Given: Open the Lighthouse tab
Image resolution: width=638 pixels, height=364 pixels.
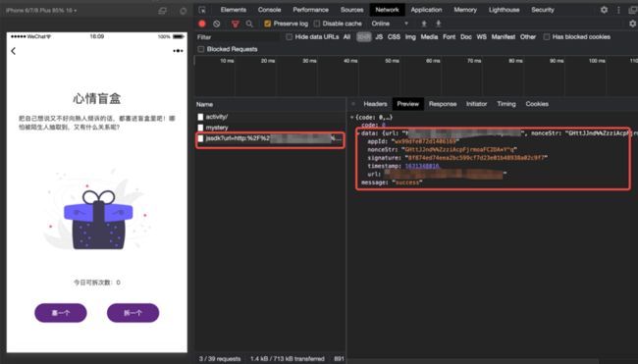Looking at the screenshot, I should pyautogui.click(x=504, y=10).
